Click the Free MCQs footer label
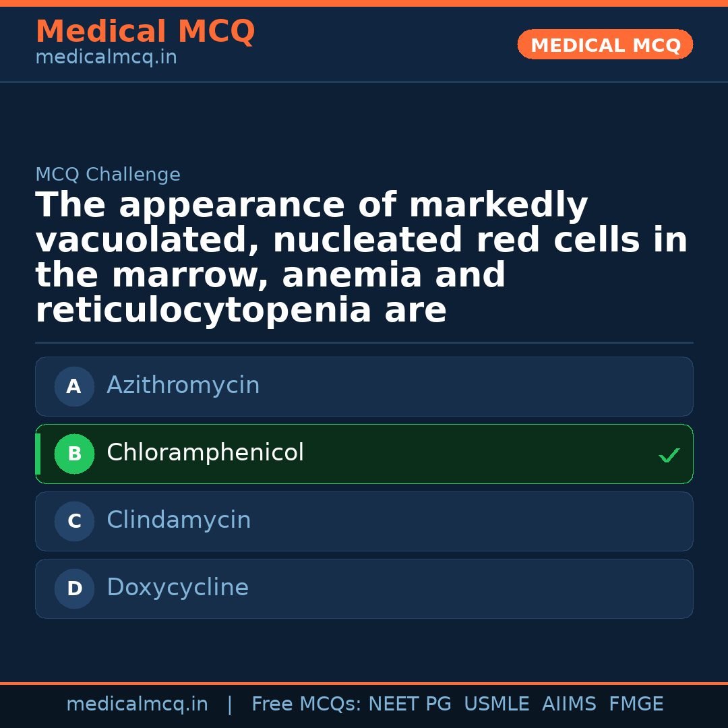Viewport: 728px width, 728px height. pyautogui.click(x=307, y=704)
